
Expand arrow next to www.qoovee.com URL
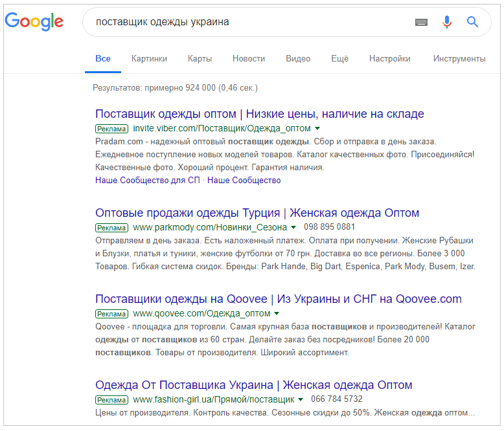click(x=277, y=313)
